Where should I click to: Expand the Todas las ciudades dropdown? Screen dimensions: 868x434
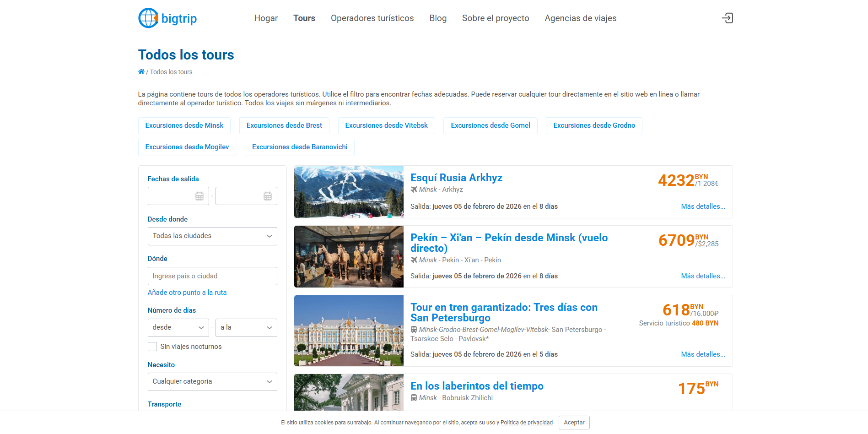coord(212,236)
